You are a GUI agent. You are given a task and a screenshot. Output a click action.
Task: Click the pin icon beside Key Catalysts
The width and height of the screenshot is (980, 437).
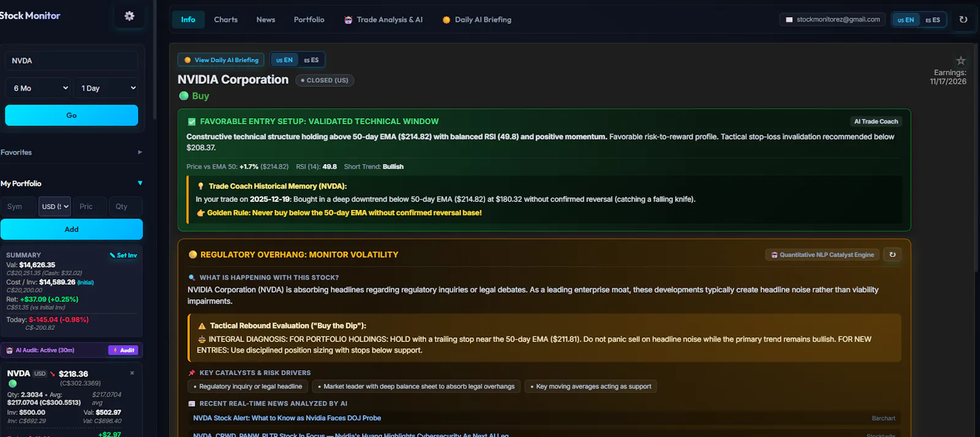tap(192, 373)
